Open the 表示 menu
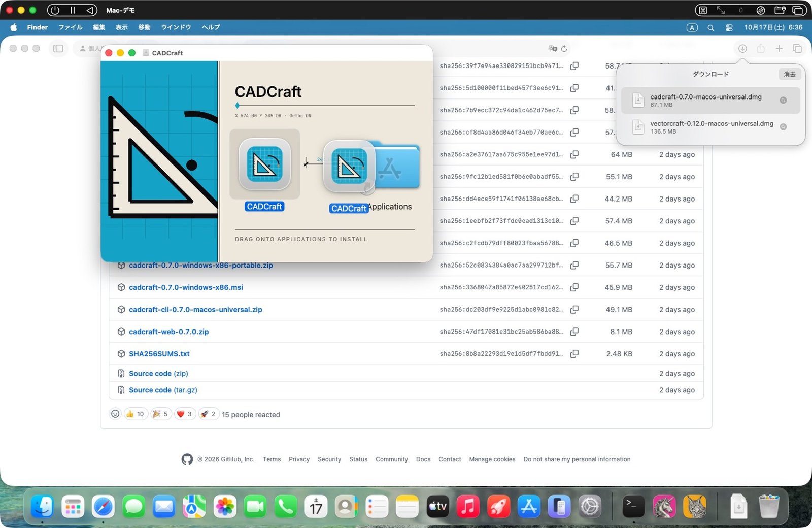This screenshot has width=812, height=528. (122, 27)
